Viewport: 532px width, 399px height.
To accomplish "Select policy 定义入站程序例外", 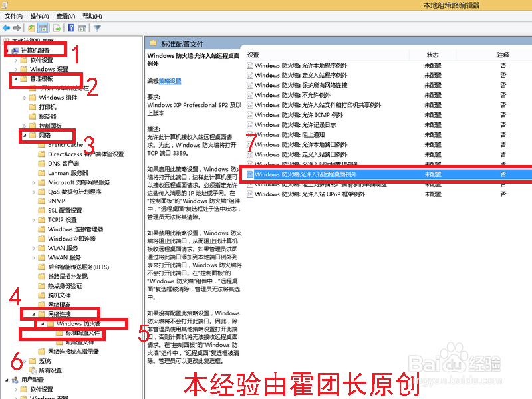I will click(x=301, y=75).
